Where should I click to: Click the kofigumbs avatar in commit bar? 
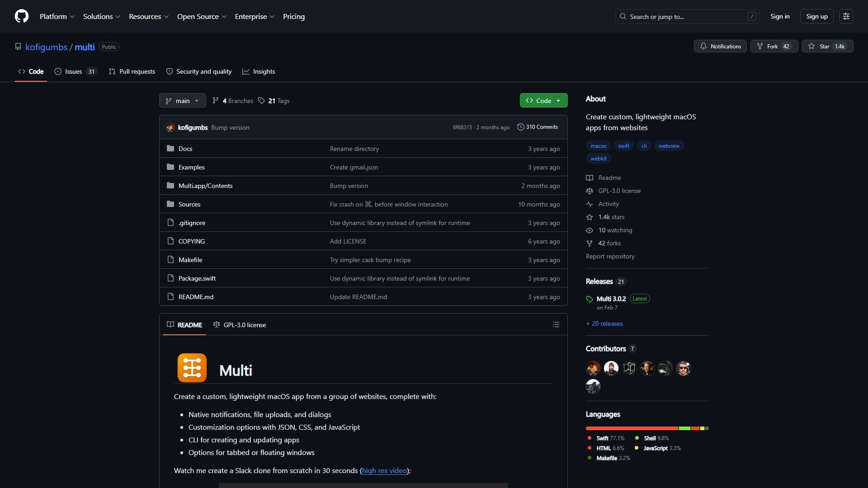[170, 127]
